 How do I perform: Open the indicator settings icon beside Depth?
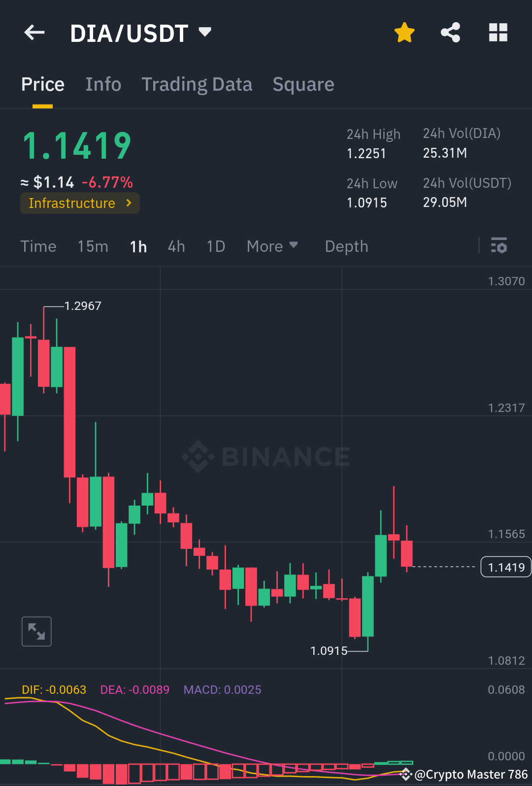(x=499, y=246)
